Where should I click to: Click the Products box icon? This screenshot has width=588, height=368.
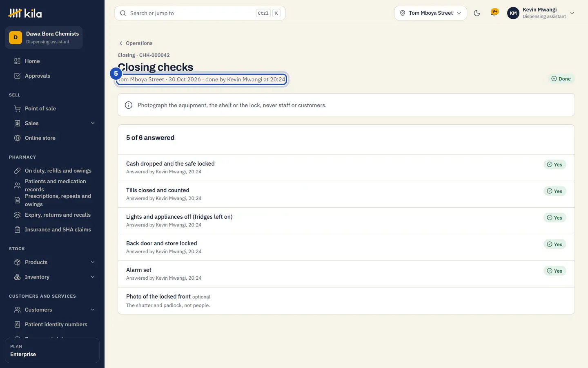tap(17, 262)
